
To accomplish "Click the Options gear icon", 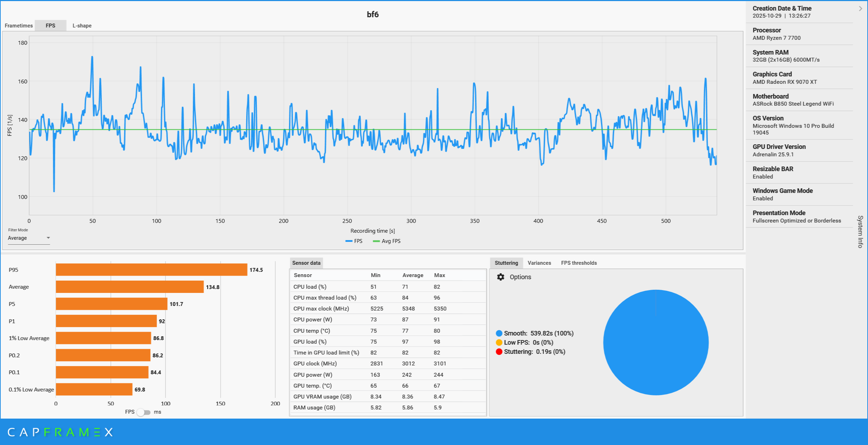I will (500, 277).
